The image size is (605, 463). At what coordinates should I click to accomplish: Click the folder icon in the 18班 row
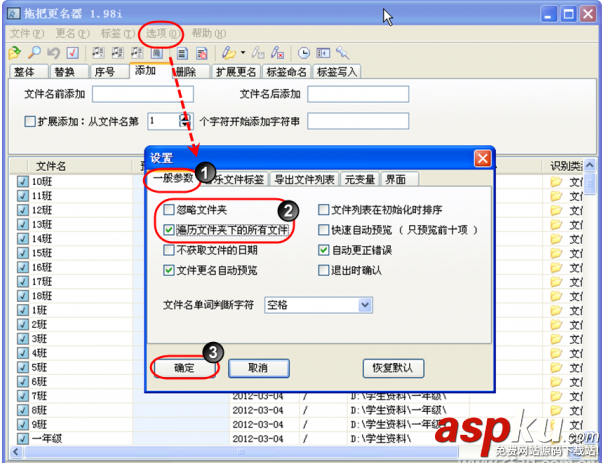tap(556, 296)
